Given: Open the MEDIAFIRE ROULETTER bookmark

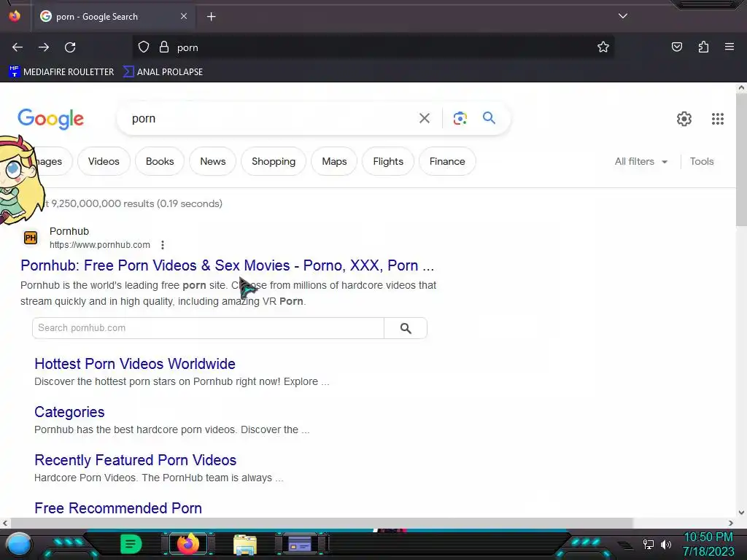Looking at the screenshot, I should coord(61,72).
